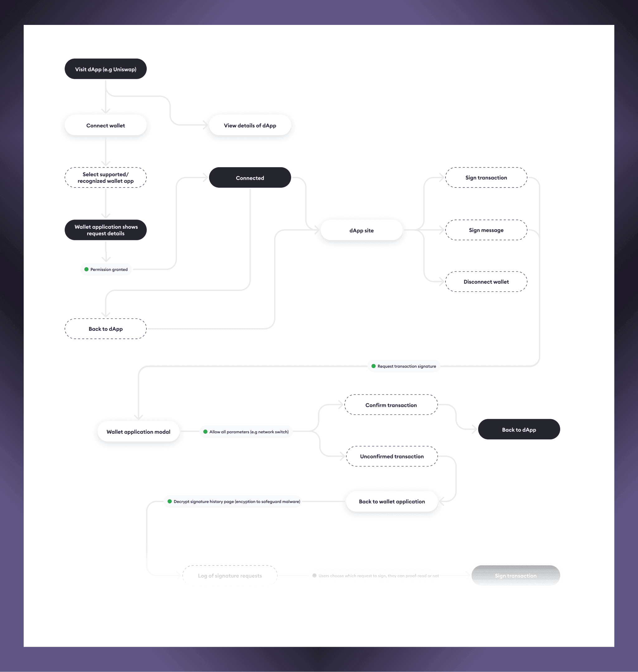638x672 pixels.
Task: Select the 'Connected' status node
Action: point(250,177)
